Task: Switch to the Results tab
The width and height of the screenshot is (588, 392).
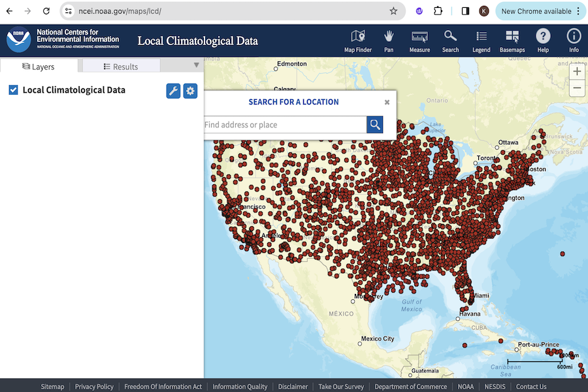Action: (121, 67)
